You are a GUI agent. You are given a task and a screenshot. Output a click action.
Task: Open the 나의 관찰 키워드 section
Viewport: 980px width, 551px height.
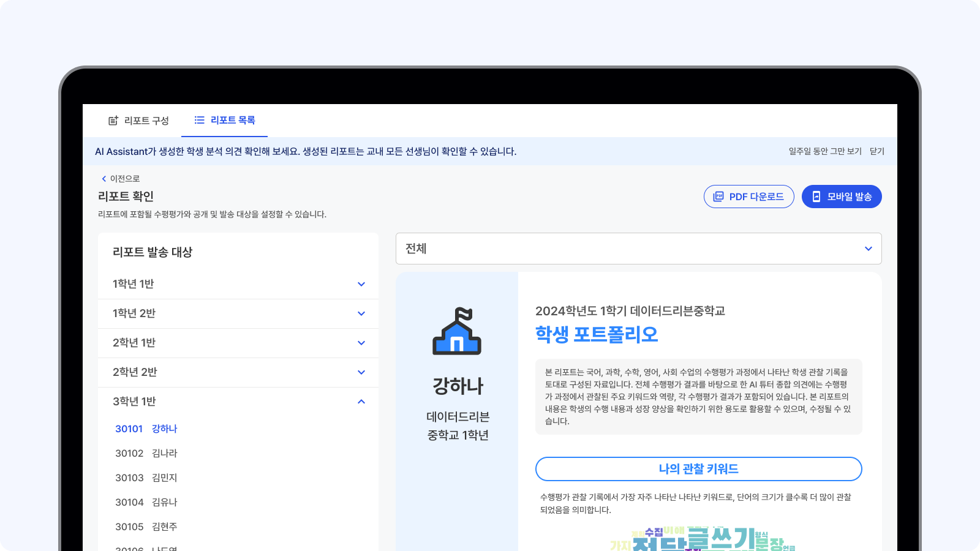pos(699,469)
